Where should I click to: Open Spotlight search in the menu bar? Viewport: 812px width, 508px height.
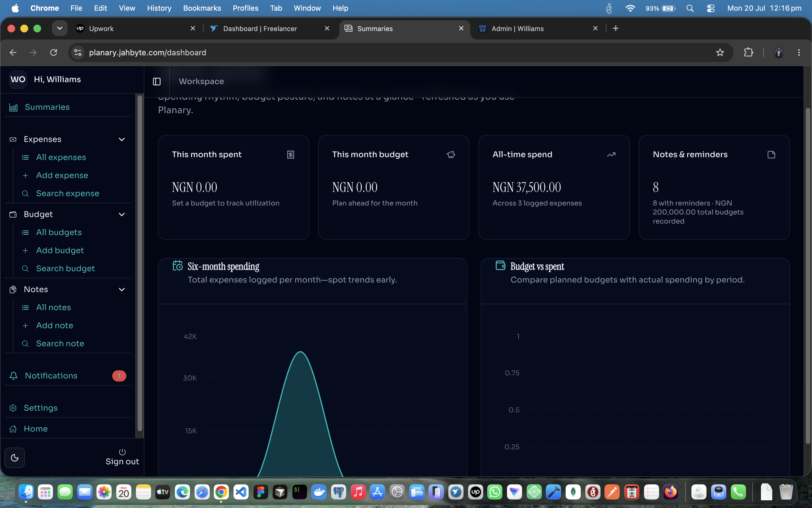coord(690,8)
